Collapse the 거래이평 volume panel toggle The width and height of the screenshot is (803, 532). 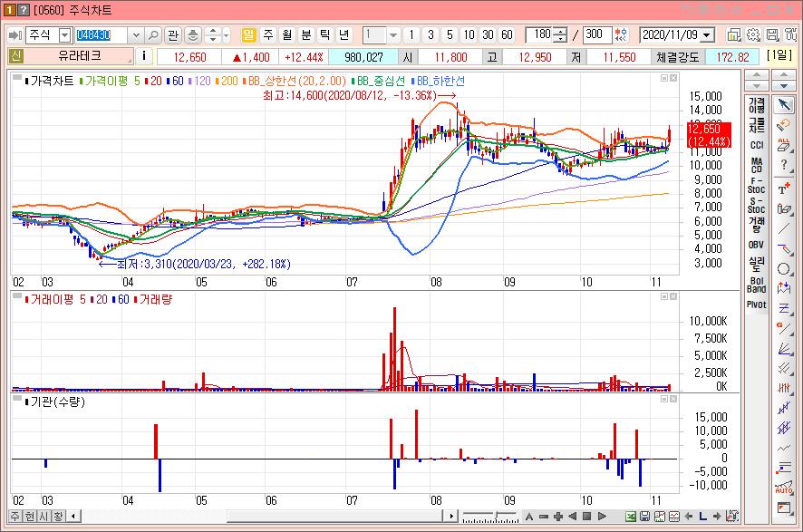(x=17, y=297)
